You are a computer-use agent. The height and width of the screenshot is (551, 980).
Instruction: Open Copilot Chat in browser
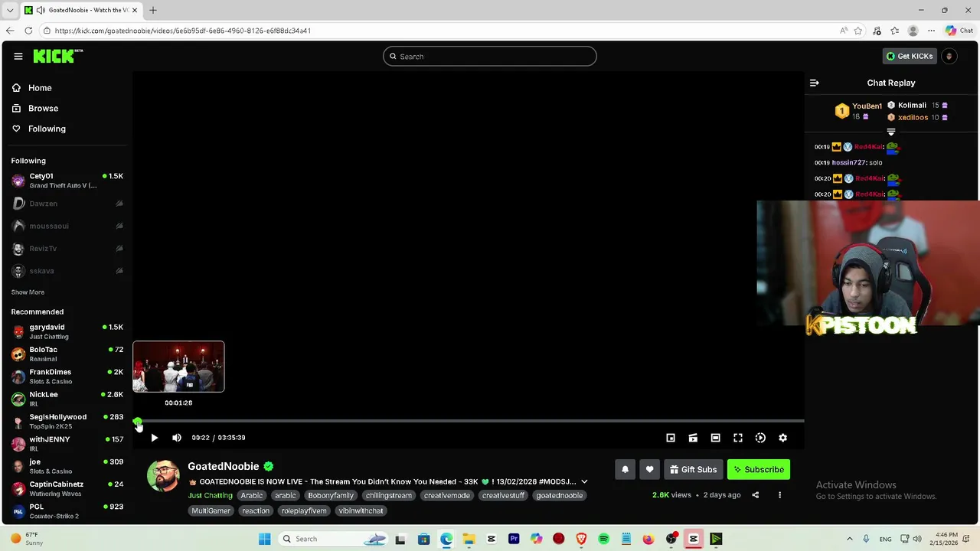point(959,31)
